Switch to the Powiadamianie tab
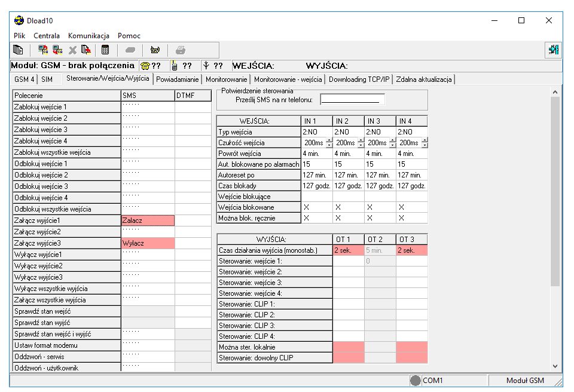Viewport: 574px width, 392px height. [x=177, y=79]
